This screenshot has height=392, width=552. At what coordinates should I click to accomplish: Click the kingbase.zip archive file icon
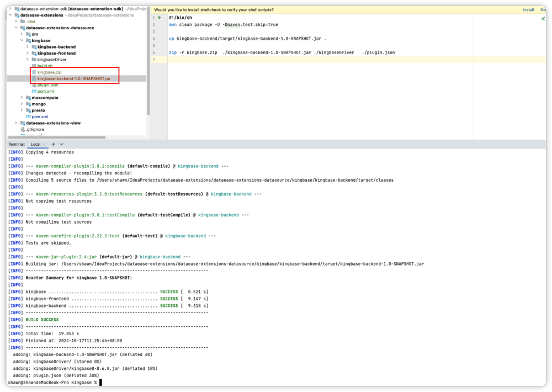[34, 72]
